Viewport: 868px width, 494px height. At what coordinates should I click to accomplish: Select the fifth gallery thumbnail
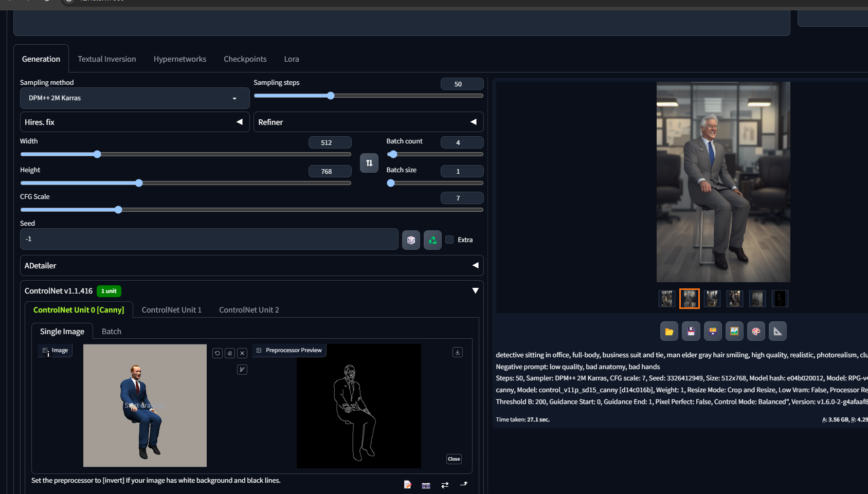point(757,299)
